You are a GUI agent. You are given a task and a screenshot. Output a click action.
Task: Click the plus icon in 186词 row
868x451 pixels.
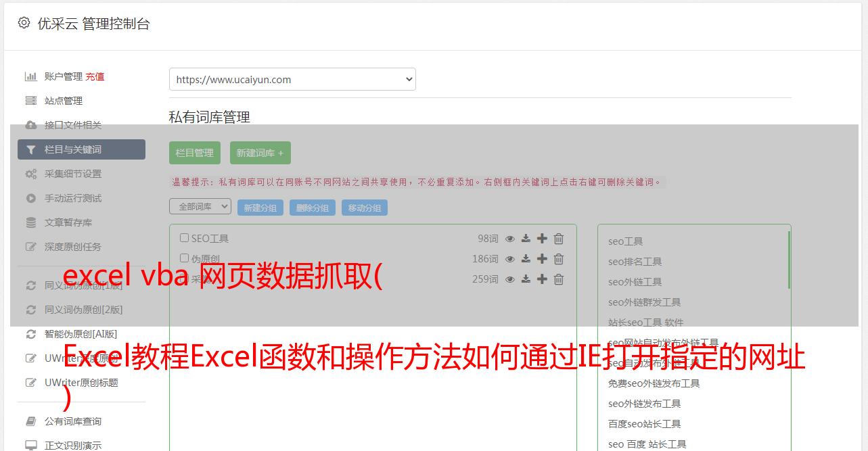point(542,259)
